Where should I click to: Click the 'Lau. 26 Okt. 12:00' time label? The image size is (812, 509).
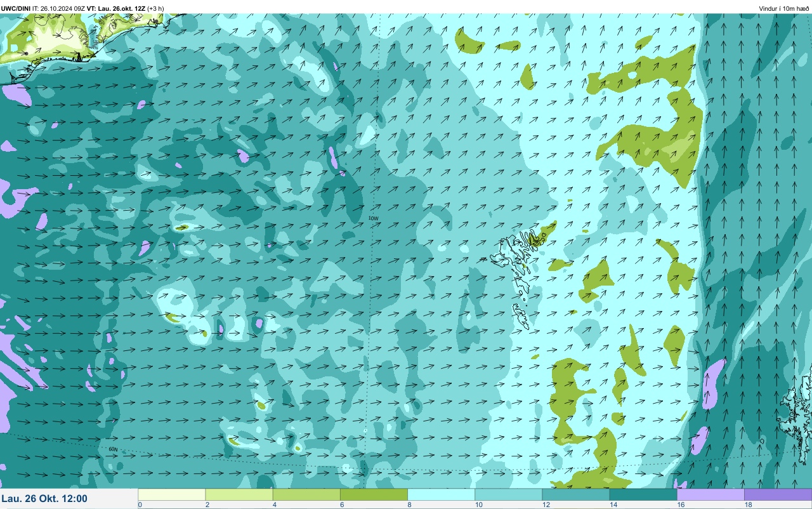pos(44,499)
